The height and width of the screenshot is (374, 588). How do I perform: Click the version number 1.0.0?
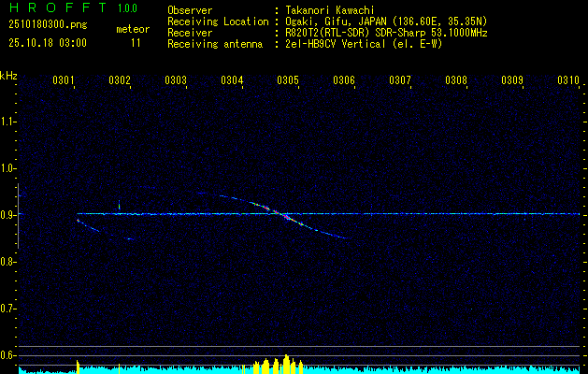click(x=127, y=7)
